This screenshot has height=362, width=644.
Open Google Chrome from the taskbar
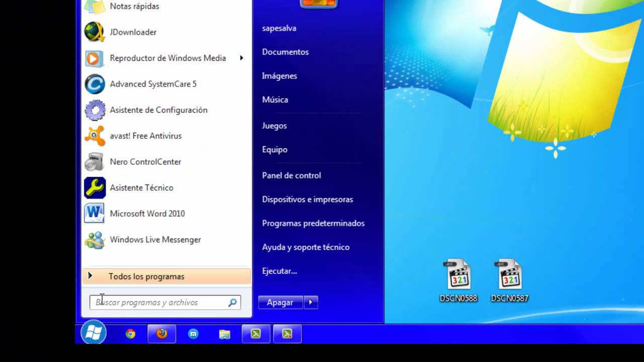(x=130, y=334)
